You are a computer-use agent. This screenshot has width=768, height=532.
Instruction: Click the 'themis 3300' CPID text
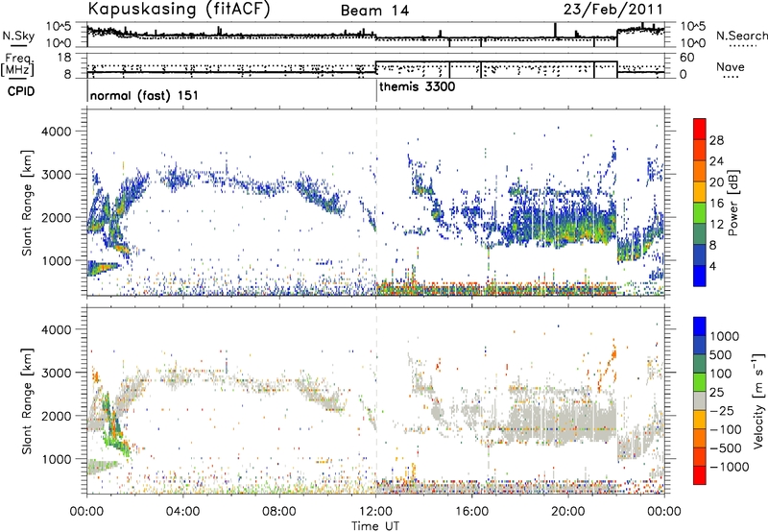(418, 86)
